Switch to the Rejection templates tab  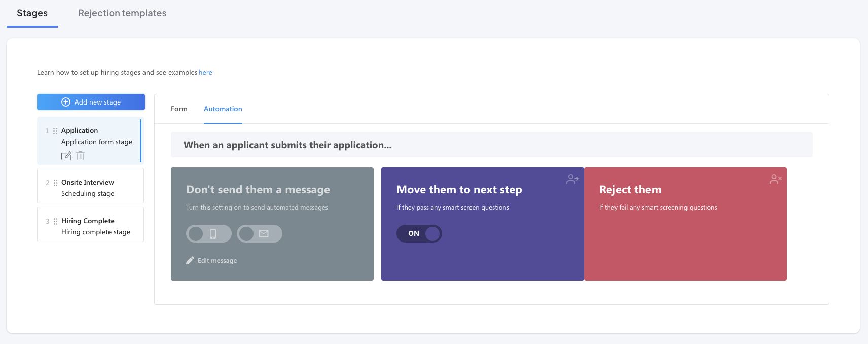122,13
